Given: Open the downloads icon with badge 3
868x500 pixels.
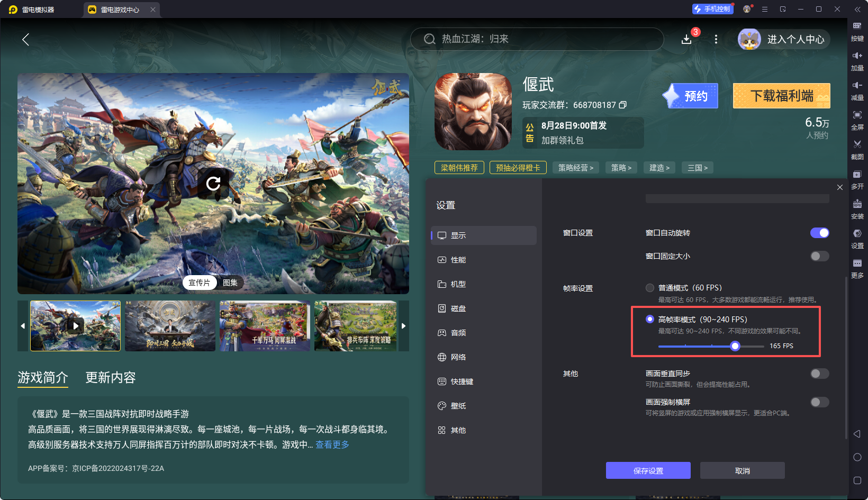Looking at the screenshot, I should (x=686, y=39).
